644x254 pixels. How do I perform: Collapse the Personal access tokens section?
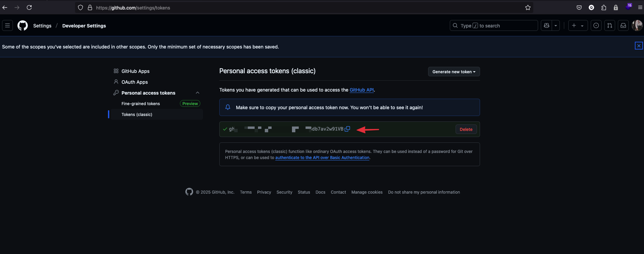click(198, 93)
